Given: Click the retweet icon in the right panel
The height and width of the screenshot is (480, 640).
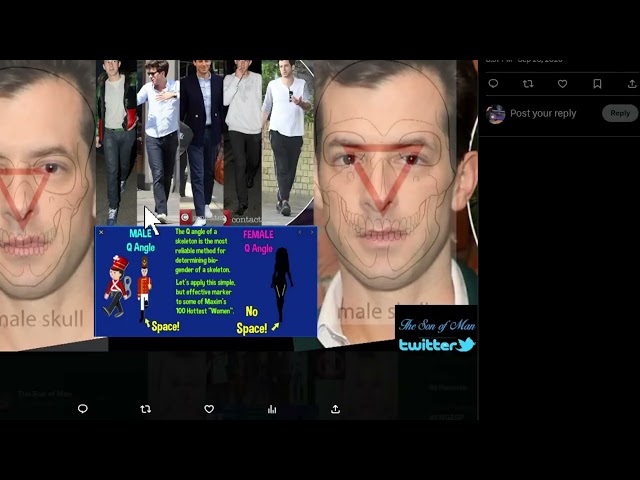Looking at the screenshot, I should [528, 84].
